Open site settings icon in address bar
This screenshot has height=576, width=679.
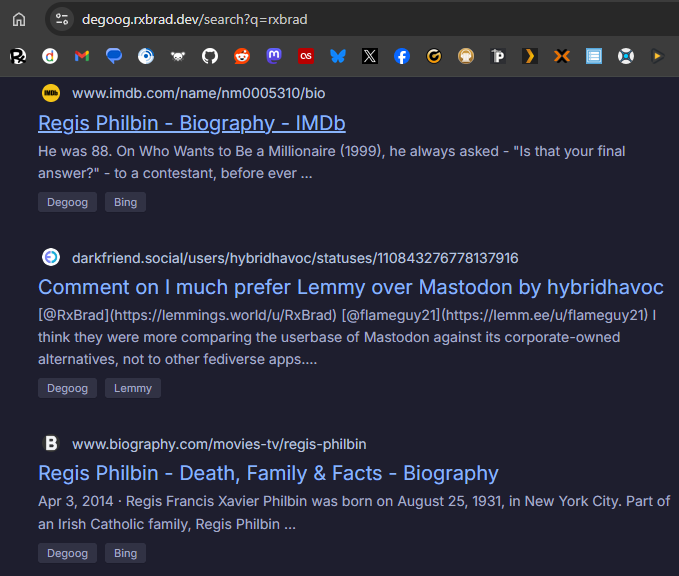61,19
